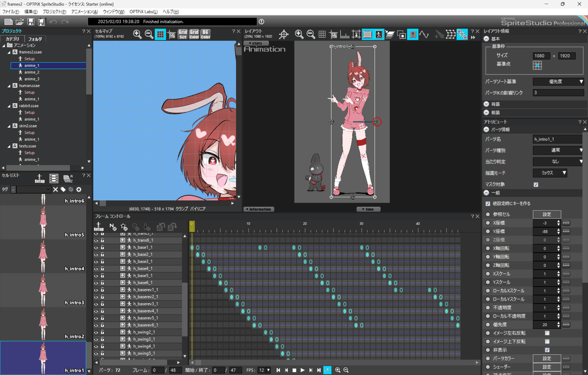588x375 pixels.
Task: Open the OPTPiX Labs menu
Action: pos(144,12)
